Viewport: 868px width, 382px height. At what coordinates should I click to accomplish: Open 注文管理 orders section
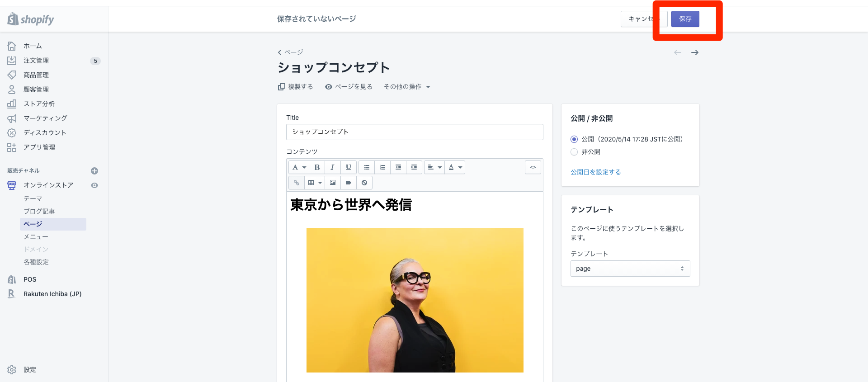(x=36, y=61)
